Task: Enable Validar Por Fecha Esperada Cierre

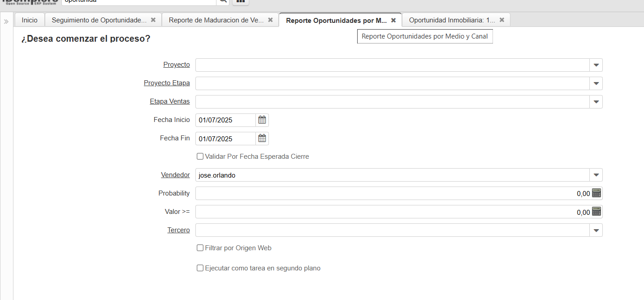Action: click(200, 157)
